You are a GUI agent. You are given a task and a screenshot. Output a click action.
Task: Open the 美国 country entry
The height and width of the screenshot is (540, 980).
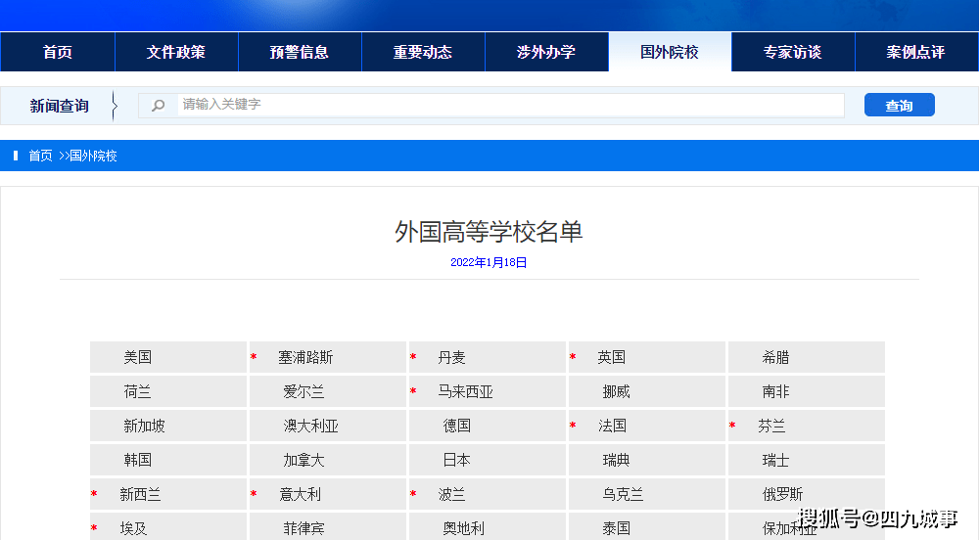(x=137, y=357)
